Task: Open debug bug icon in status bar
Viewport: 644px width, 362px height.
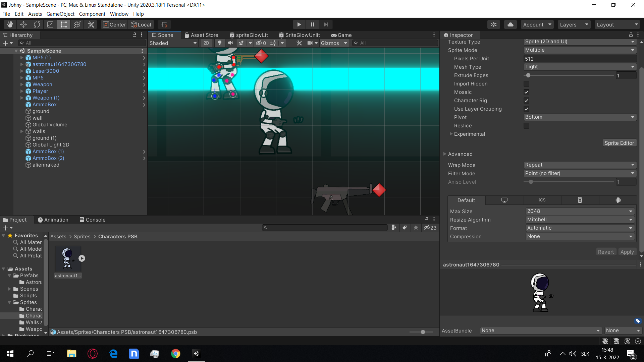Action: pos(605,341)
